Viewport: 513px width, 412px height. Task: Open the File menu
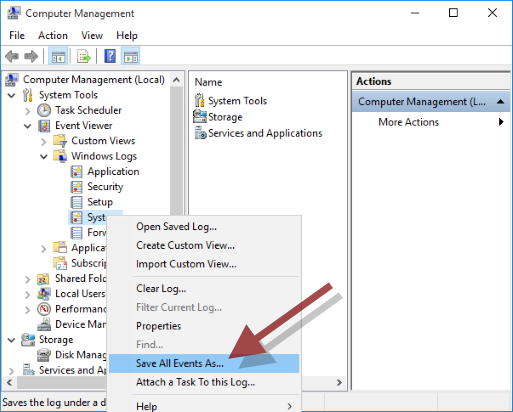click(x=17, y=35)
